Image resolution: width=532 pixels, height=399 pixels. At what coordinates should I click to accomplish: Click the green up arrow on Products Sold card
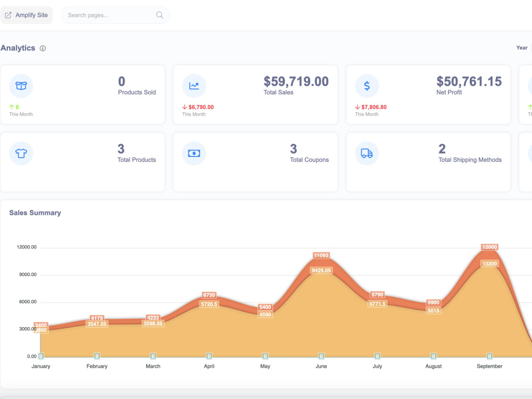(12, 106)
